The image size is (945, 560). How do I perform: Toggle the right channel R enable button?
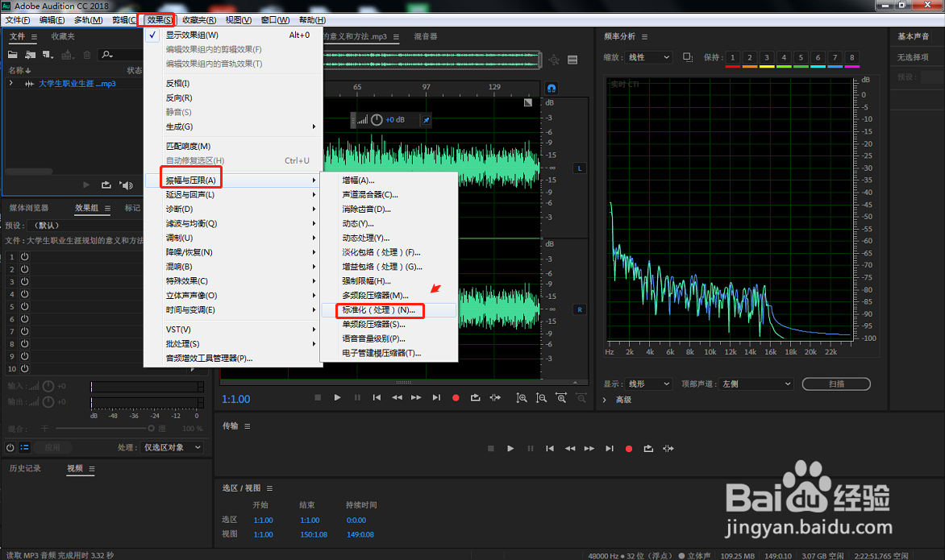580,309
